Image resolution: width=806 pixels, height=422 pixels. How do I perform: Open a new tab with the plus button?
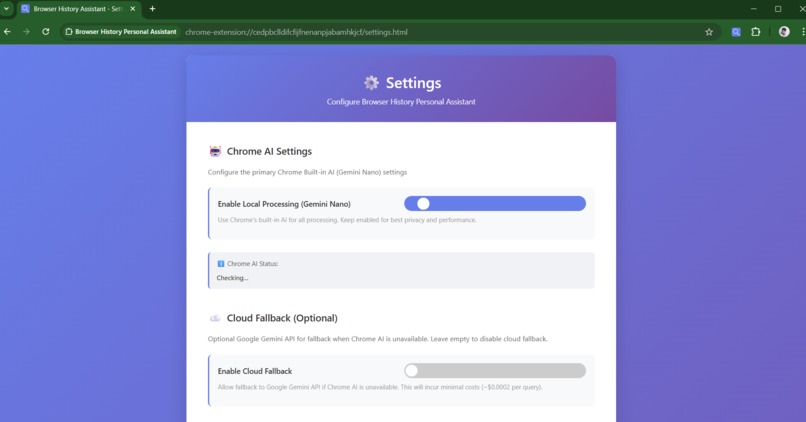tap(152, 9)
